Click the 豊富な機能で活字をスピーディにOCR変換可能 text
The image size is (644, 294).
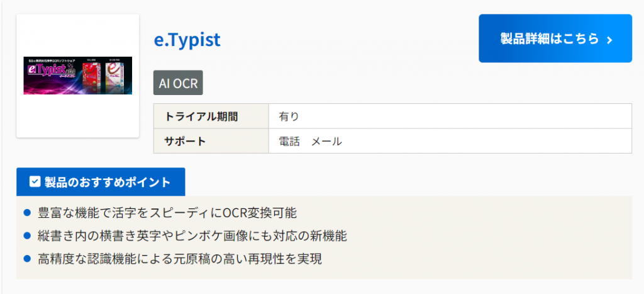[167, 213]
